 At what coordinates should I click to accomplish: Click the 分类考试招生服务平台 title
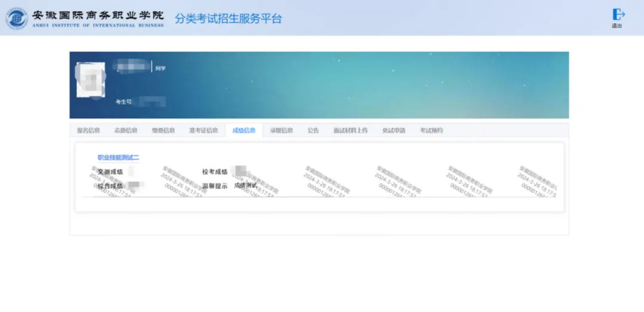coord(228,19)
